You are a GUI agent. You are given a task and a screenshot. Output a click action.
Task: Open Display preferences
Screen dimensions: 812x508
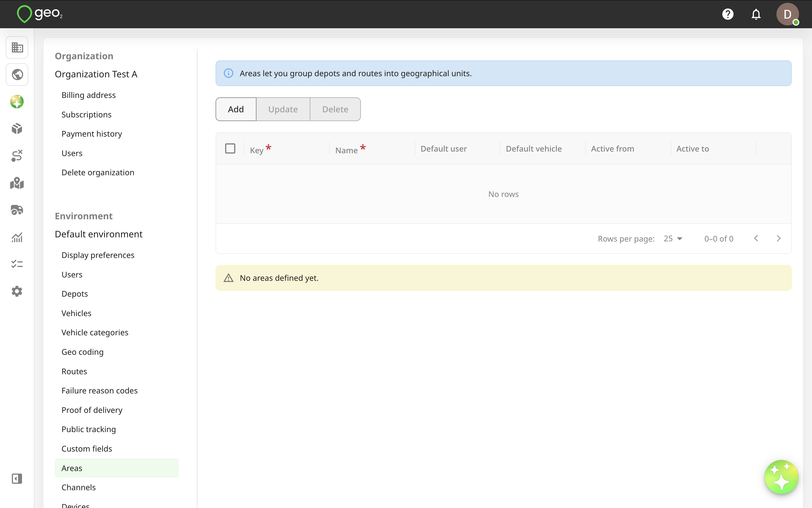[x=98, y=255]
